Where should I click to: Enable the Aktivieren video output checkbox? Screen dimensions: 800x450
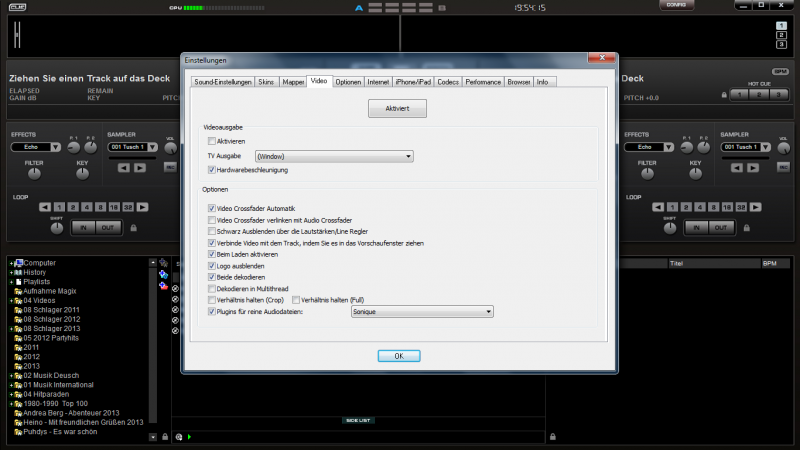tap(212, 141)
